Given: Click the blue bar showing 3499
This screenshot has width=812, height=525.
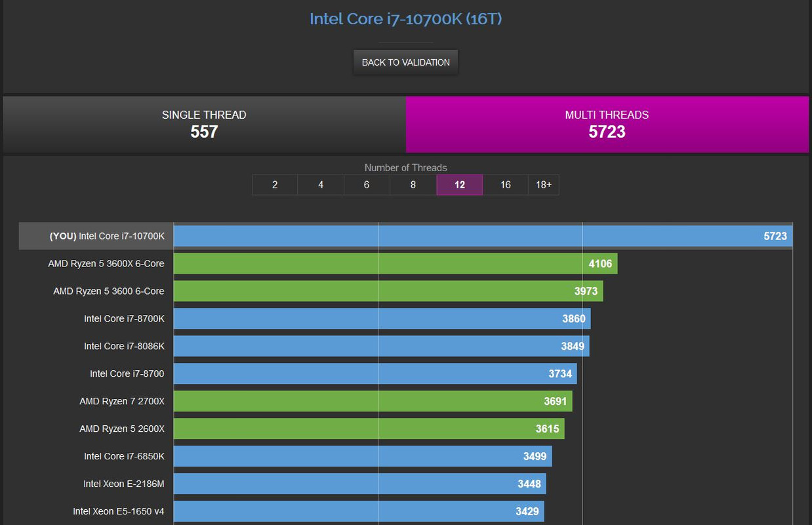Looking at the screenshot, I should pyautogui.click(x=363, y=457).
